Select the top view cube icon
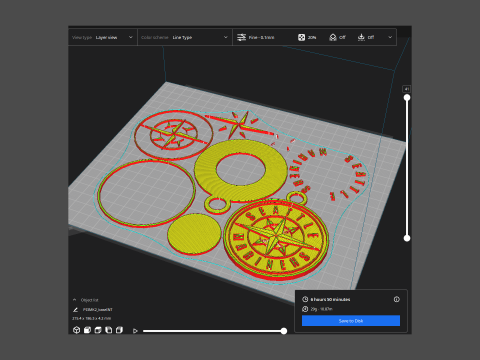 coord(98,330)
